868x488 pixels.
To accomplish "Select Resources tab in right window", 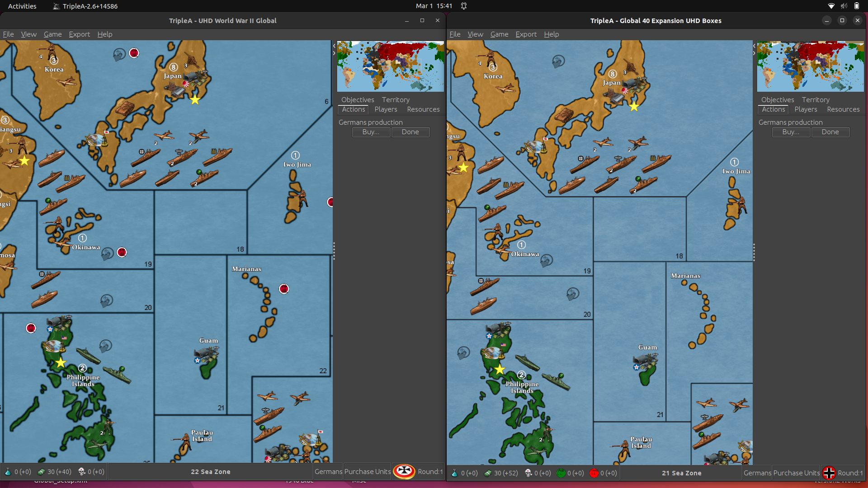I will 843,109.
